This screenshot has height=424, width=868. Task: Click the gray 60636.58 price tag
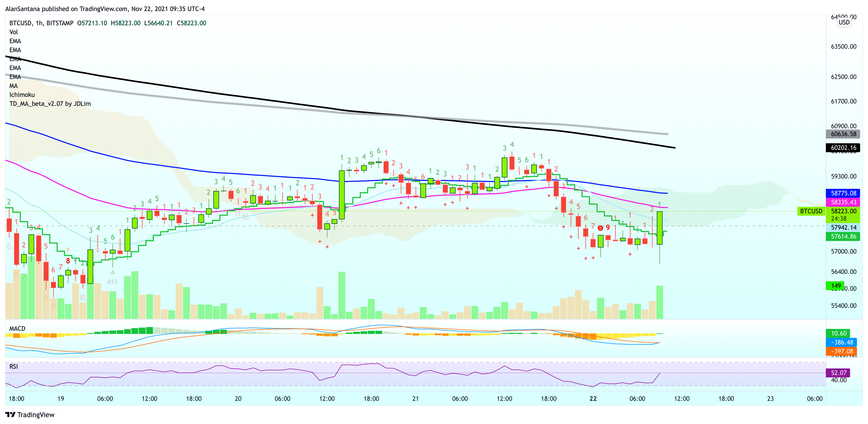(x=843, y=134)
